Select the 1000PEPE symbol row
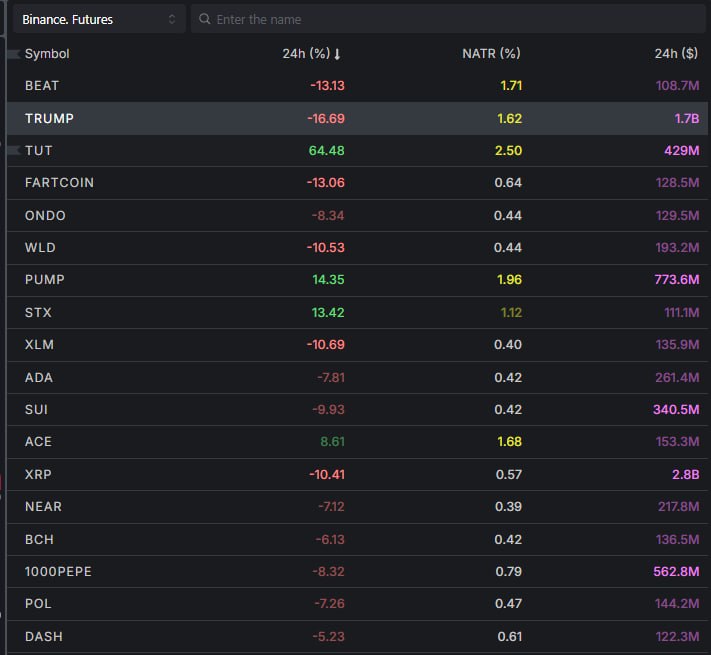 point(357,572)
